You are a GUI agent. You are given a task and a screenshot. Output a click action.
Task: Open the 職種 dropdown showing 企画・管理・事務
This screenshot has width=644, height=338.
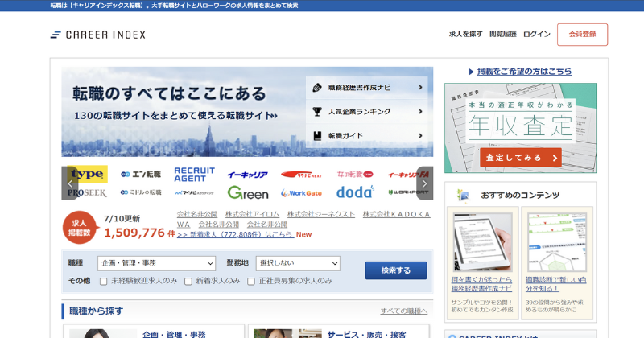point(156,263)
